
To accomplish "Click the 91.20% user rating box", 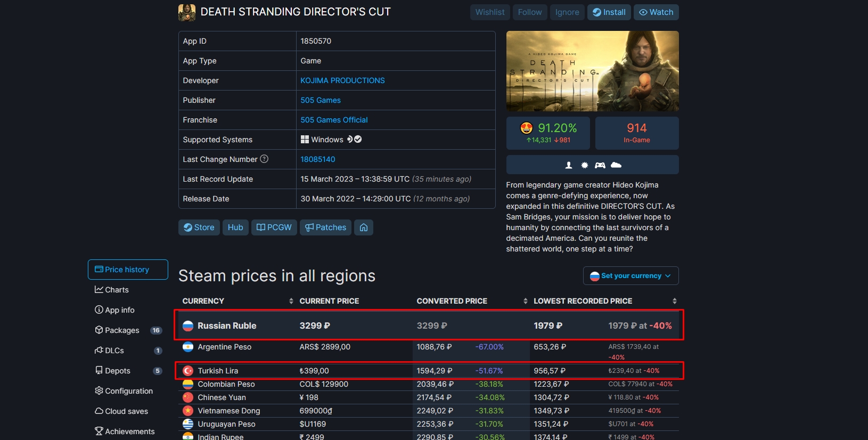I will click(548, 133).
